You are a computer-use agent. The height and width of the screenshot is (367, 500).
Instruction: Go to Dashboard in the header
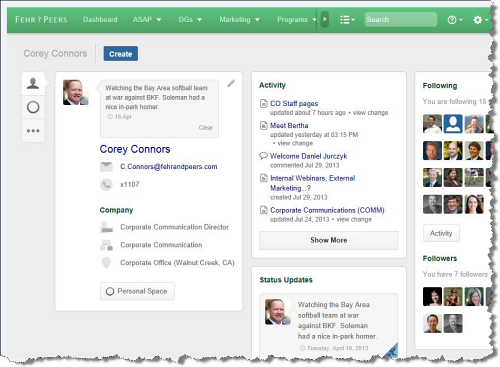(x=100, y=20)
